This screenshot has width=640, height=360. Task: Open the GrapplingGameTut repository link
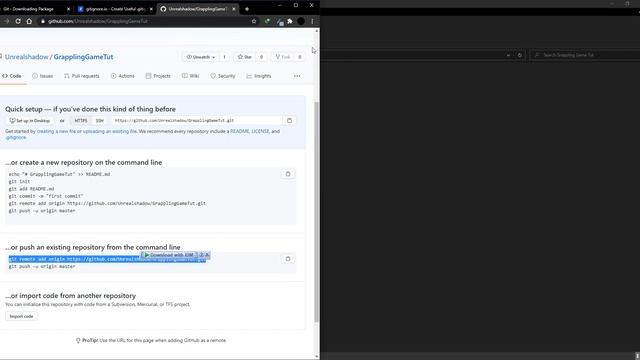click(x=83, y=57)
